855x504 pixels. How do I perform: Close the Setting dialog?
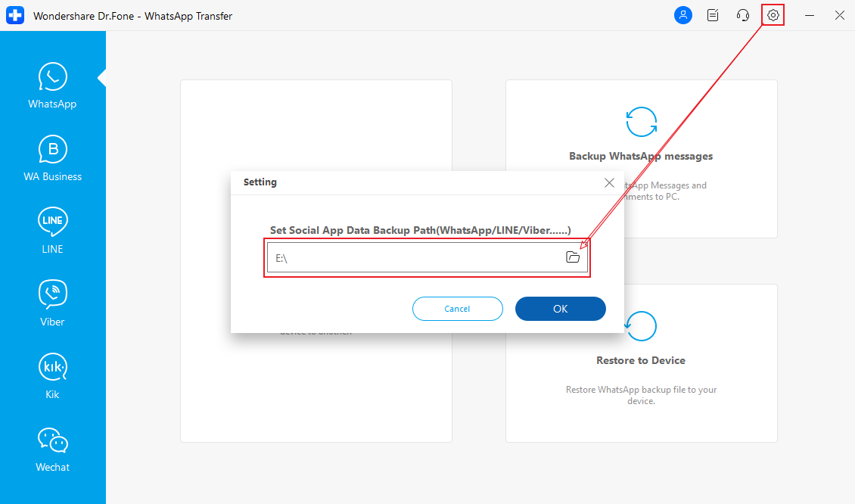click(x=609, y=182)
